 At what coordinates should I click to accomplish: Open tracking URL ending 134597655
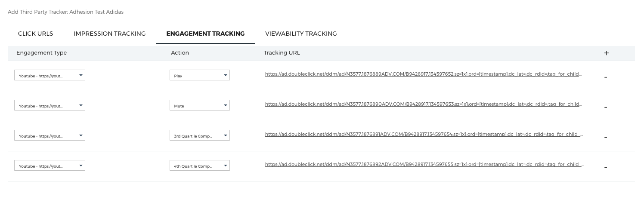coord(424,164)
